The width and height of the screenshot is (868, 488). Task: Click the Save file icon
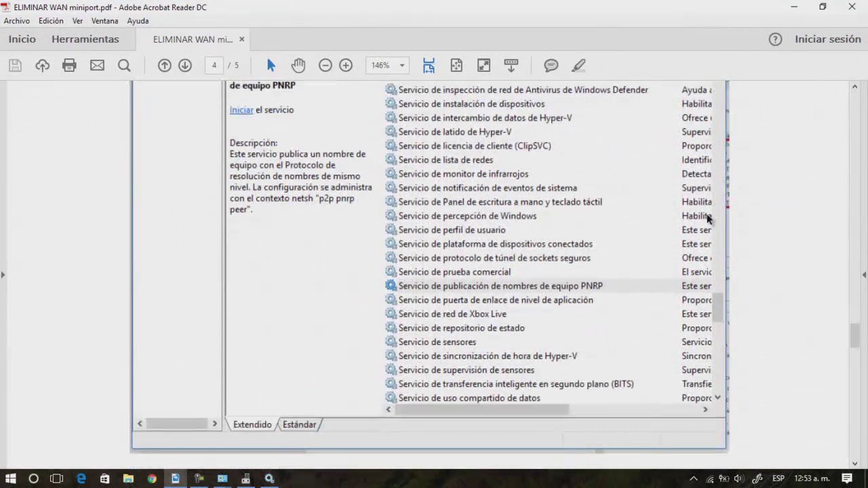15,66
